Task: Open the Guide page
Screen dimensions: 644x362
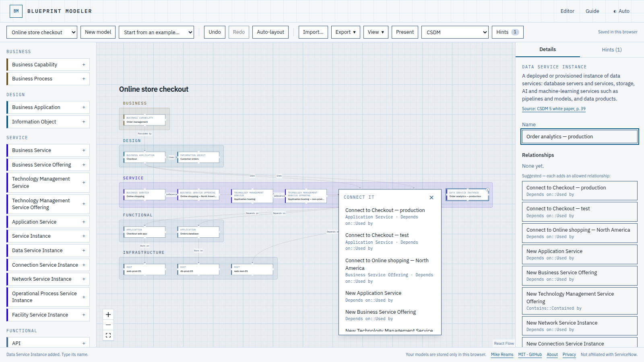Action: click(592, 11)
